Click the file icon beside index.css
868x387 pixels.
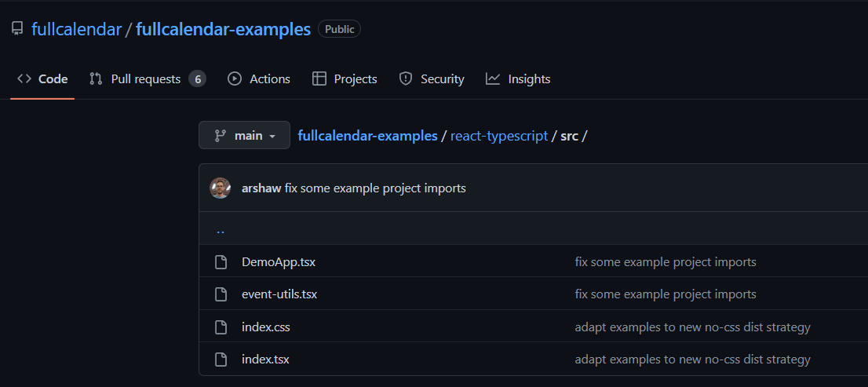[221, 327]
